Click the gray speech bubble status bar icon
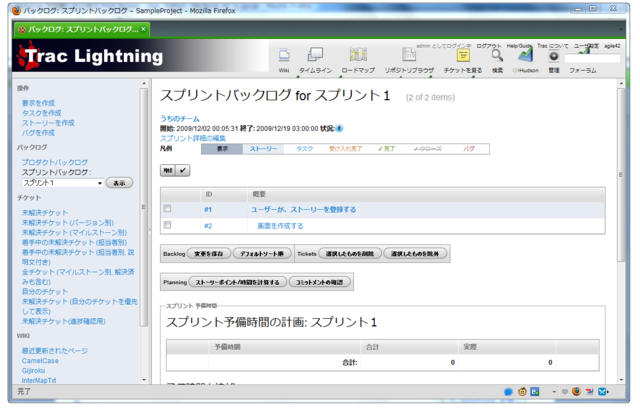Viewport: 640px width, 413px height. click(564, 392)
